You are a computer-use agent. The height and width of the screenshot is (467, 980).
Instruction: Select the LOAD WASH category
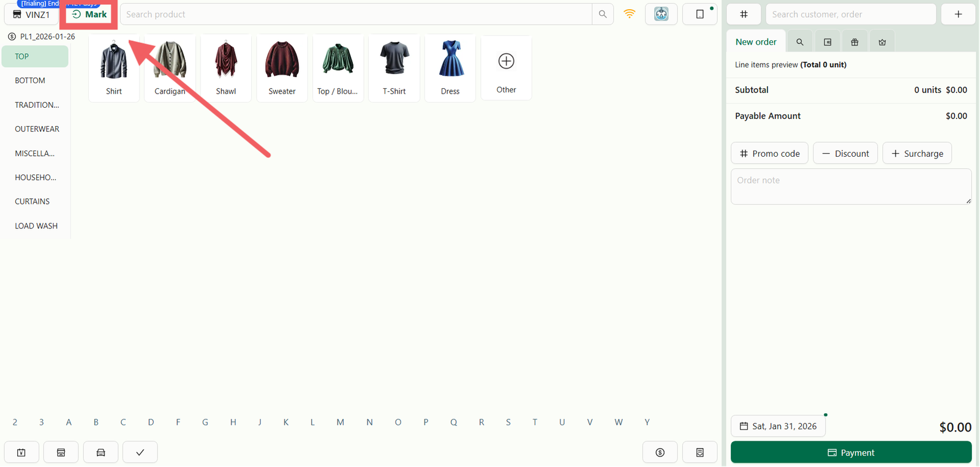tap(35, 225)
